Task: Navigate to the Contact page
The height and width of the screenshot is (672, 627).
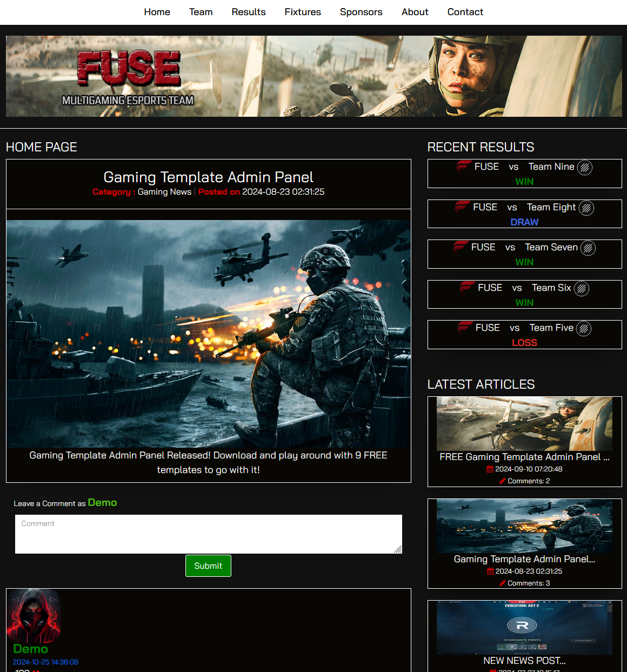Action: pyautogui.click(x=465, y=12)
